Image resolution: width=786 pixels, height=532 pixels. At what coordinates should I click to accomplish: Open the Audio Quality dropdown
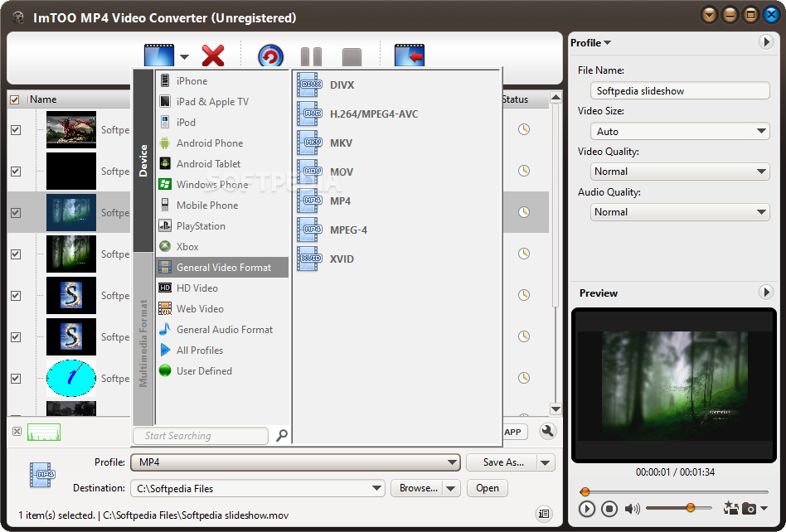tap(680, 212)
